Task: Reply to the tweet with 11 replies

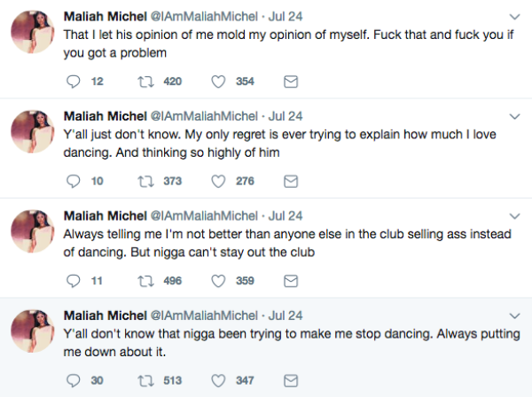Action: pyautogui.click(x=74, y=281)
